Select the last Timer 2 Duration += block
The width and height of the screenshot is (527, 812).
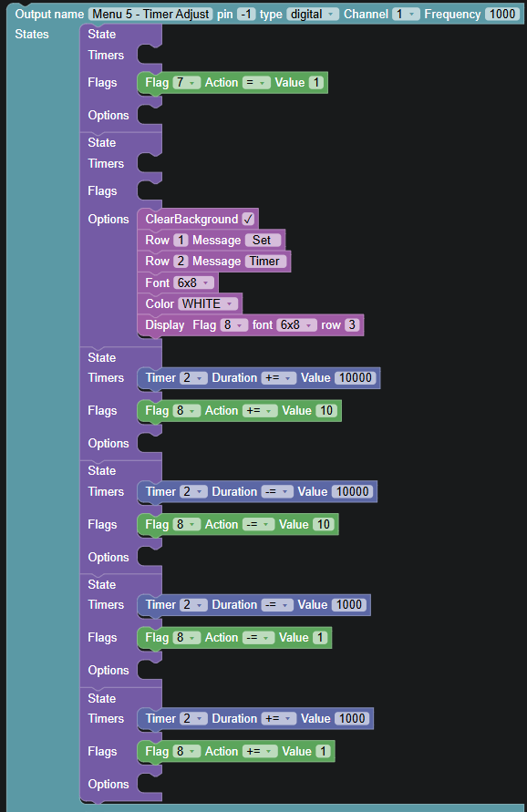[255, 719]
